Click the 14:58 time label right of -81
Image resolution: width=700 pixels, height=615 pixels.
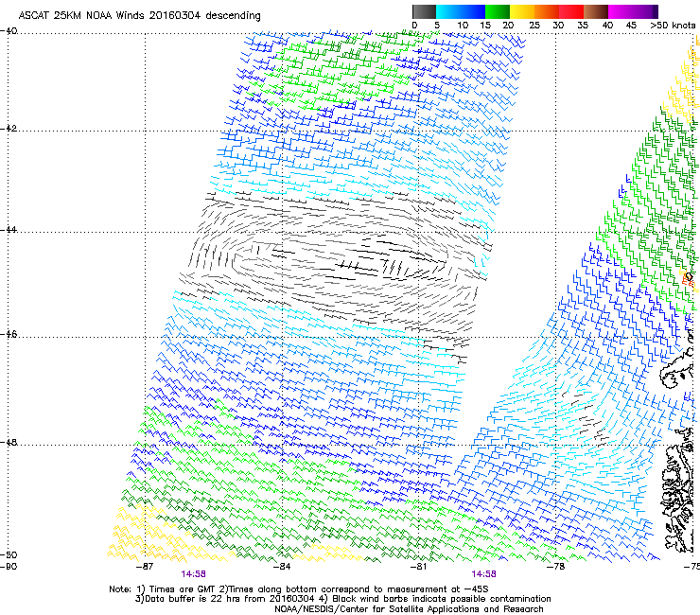click(x=484, y=574)
